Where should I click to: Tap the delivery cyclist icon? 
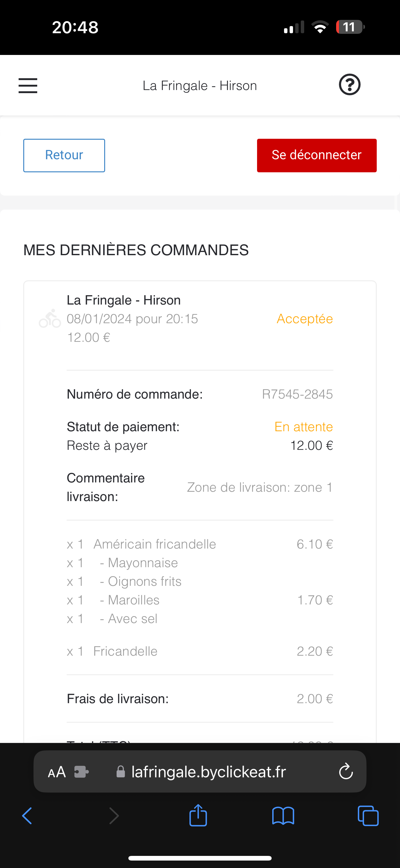coord(50,319)
